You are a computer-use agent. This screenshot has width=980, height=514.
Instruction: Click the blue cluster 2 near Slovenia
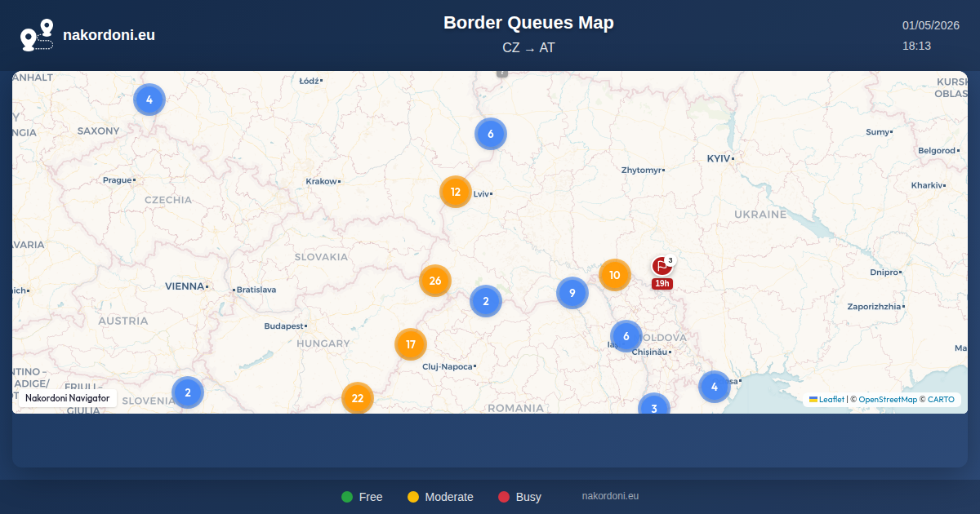pos(188,392)
